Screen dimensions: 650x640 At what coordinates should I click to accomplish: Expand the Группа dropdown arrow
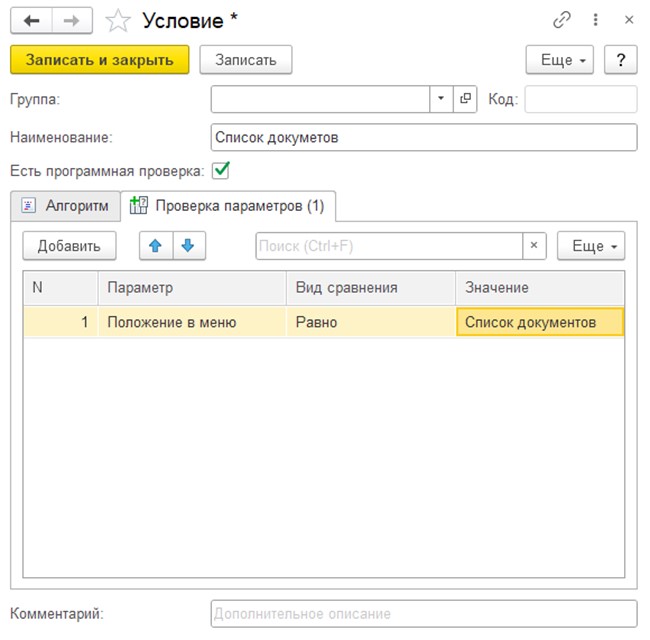coord(441,99)
